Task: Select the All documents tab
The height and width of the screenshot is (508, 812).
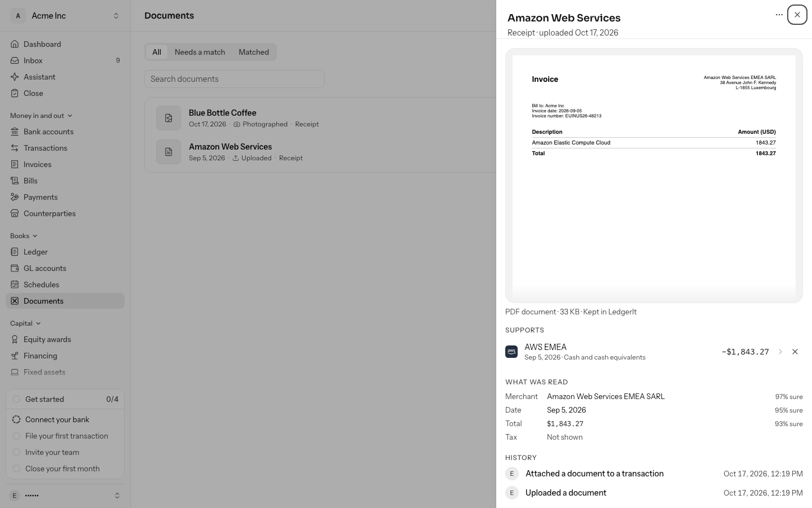Action: coord(157,52)
